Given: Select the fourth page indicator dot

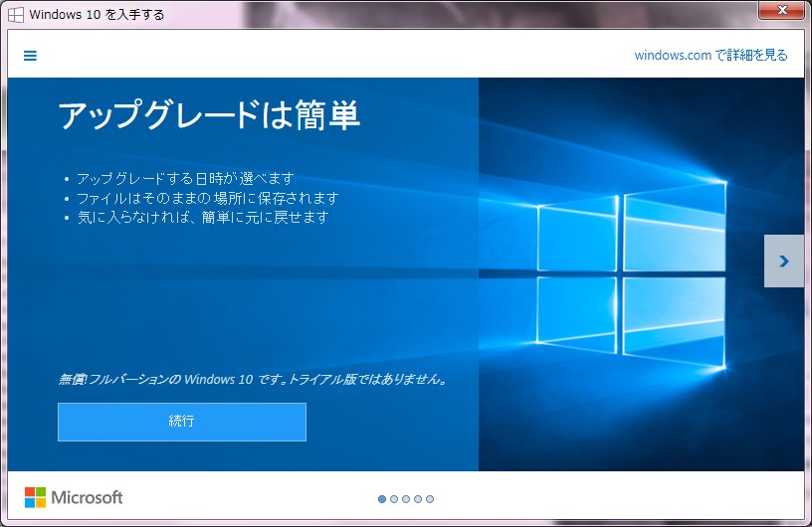Looking at the screenshot, I should [x=418, y=499].
